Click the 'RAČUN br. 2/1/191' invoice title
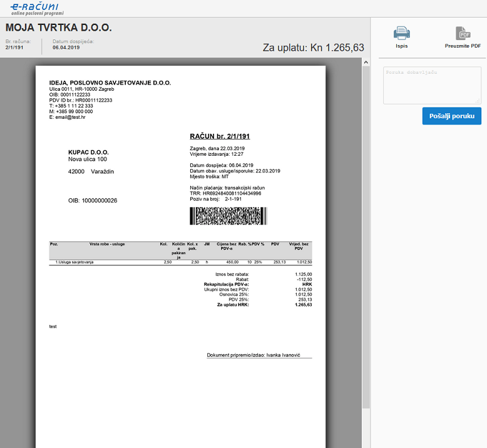 coord(220,136)
